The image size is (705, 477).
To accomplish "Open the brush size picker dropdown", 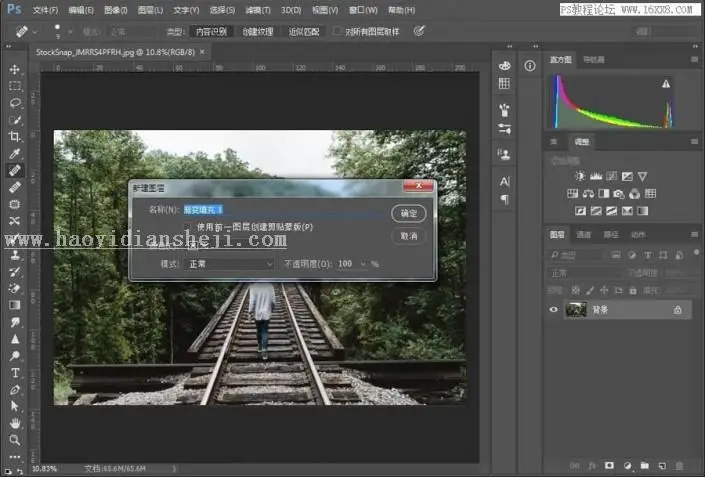I will (x=70, y=31).
